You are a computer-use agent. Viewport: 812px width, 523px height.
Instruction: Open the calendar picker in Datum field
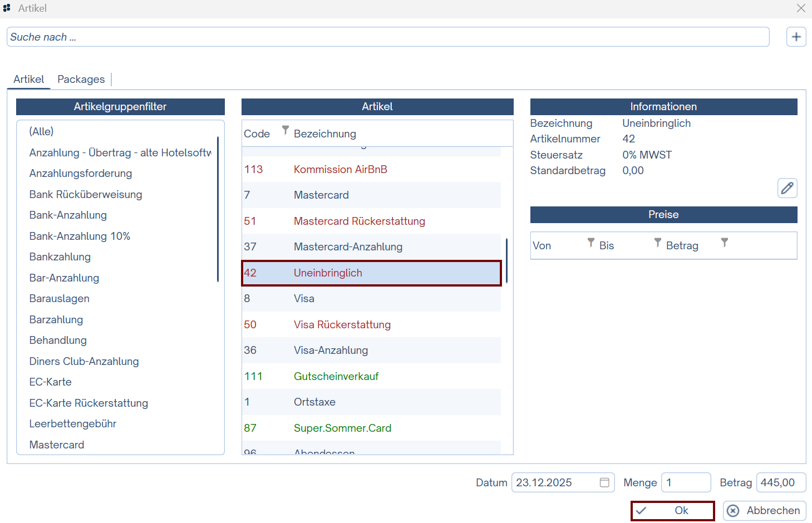(x=604, y=482)
